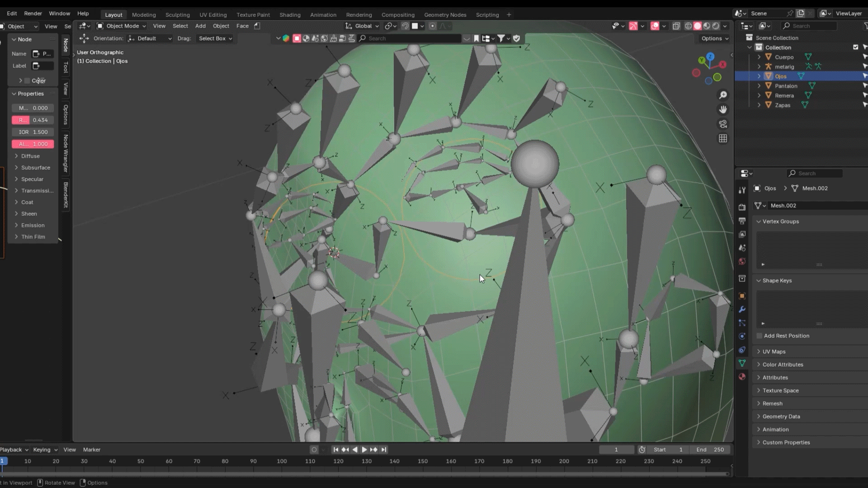Open Material properties tab icon
The height and width of the screenshot is (488, 868).
coord(742,377)
